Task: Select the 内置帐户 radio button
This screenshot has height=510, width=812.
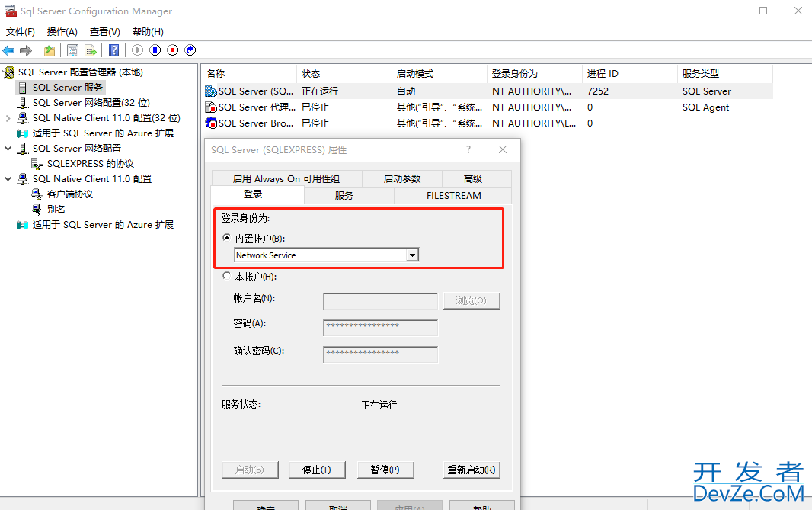Action: 226,238
